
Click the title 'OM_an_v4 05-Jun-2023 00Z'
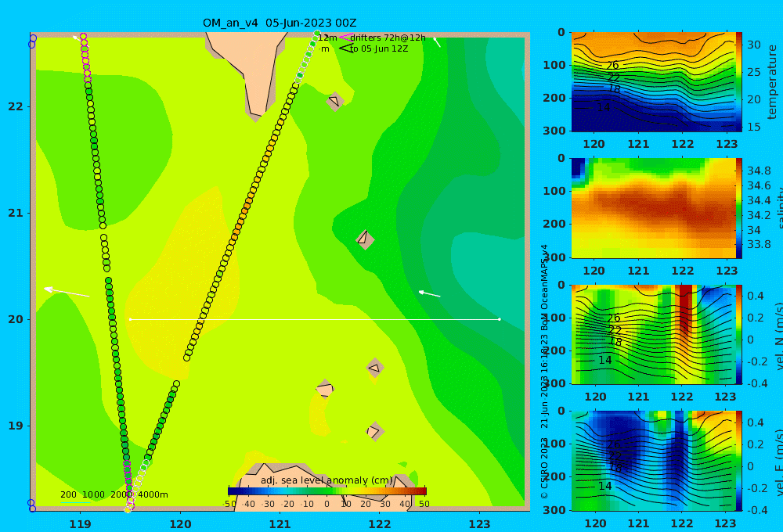click(x=280, y=23)
